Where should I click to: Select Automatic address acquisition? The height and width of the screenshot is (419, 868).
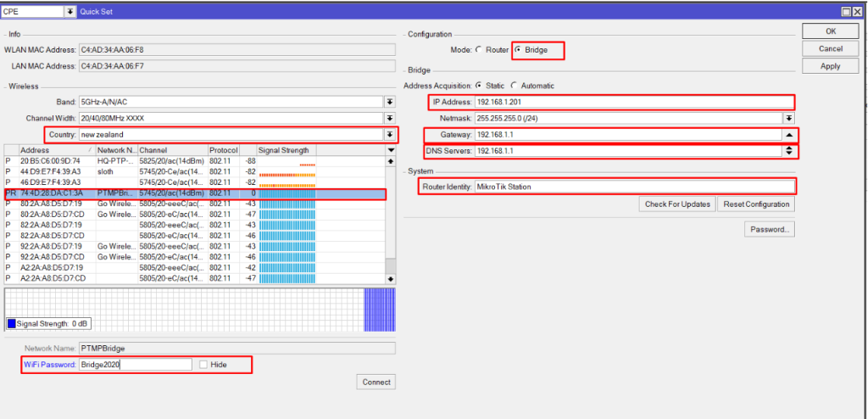pos(514,86)
